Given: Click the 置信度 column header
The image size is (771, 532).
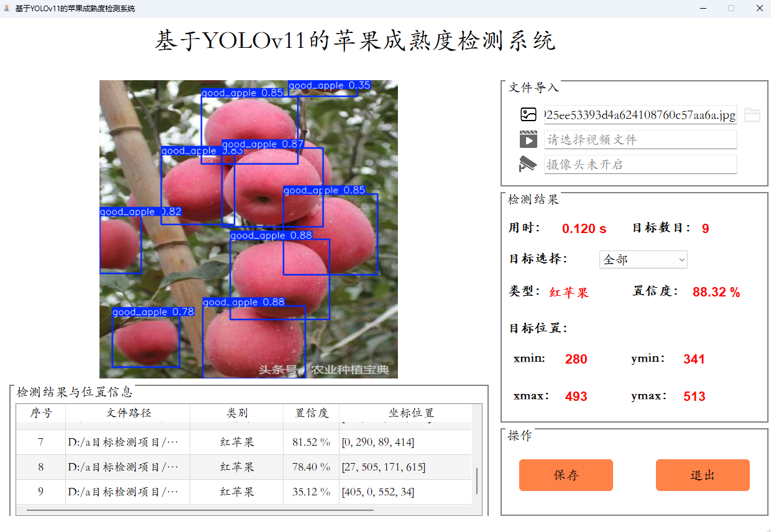Looking at the screenshot, I should (x=311, y=413).
